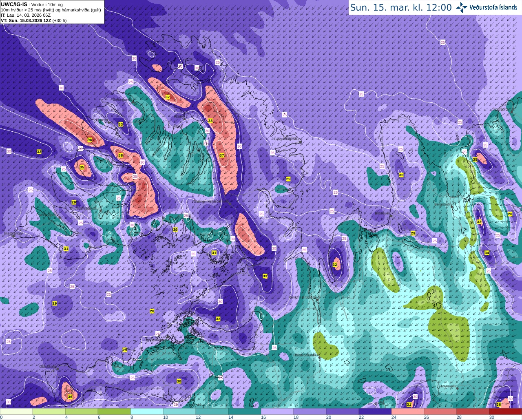Click the Reykir í Hrútafirði station label
Viewport: 522px width, 420px height.
pos(303,298)
